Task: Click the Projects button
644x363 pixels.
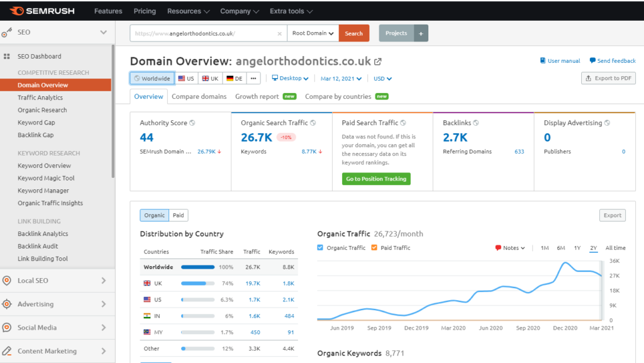Action: click(396, 33)
